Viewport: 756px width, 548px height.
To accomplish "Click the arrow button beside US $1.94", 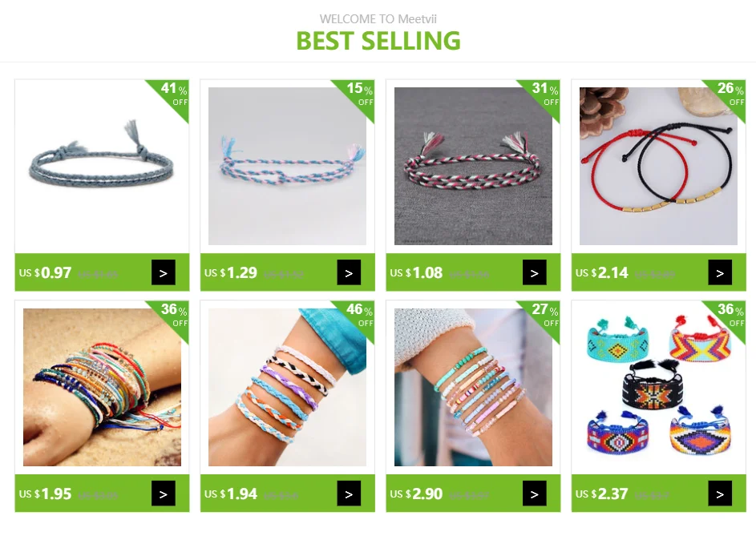I will point(349,494).
